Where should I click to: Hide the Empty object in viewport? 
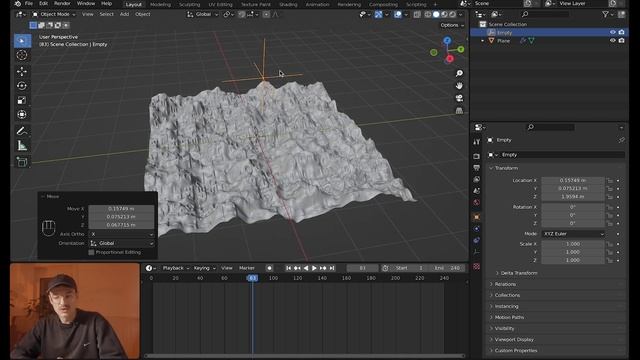[613, 32]
